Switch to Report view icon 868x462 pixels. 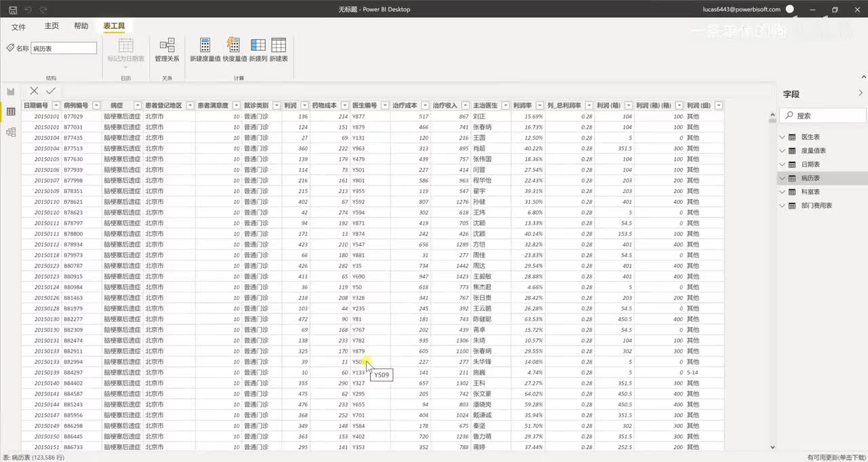coord(11,91)
